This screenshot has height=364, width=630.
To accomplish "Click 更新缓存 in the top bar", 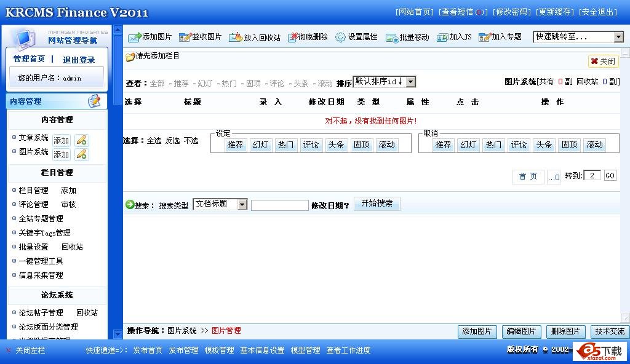I will (555, 12).
